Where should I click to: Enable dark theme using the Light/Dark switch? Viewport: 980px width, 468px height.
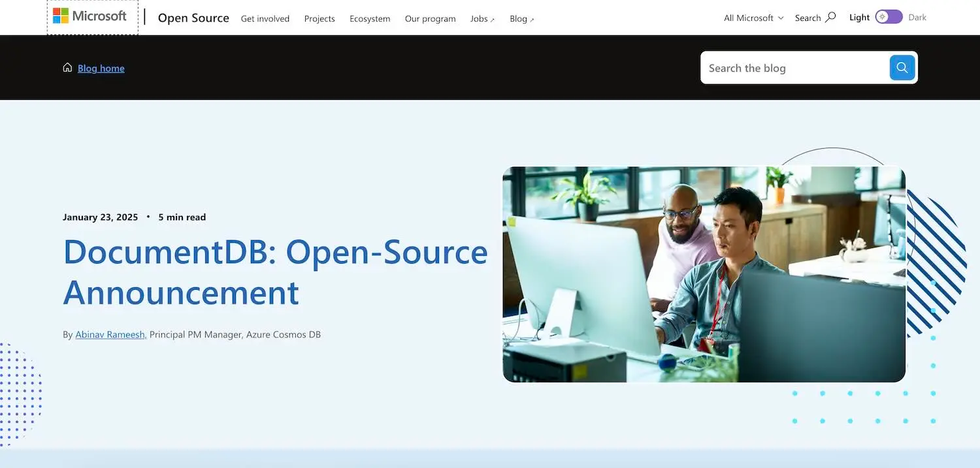pos(889,16)
